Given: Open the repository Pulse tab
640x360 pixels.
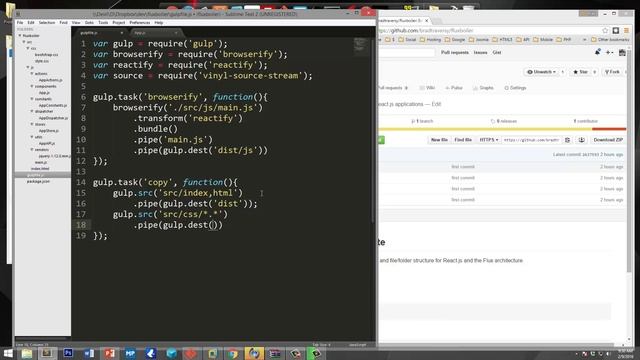Looking at the screenshot, I should pyautogui.click(x=454, y=88).
